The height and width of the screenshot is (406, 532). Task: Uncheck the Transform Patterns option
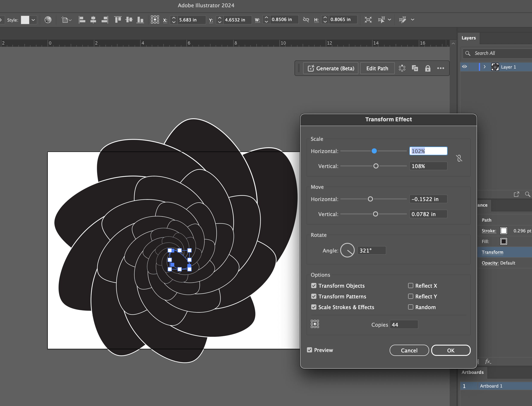click(314, 296)
